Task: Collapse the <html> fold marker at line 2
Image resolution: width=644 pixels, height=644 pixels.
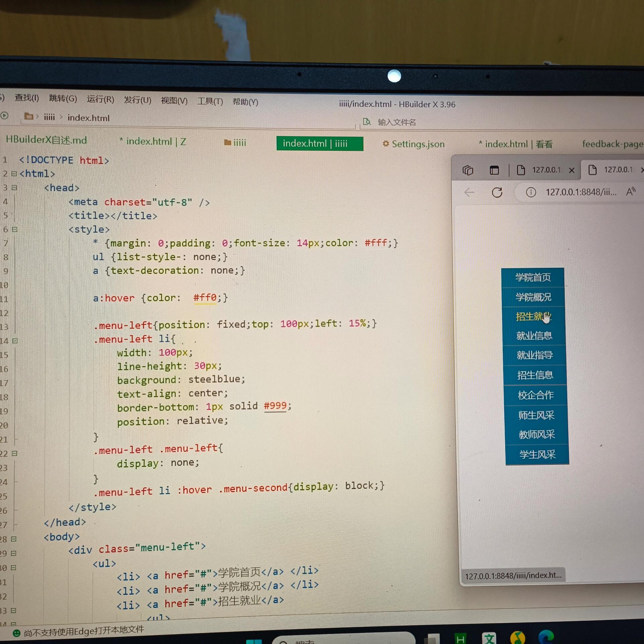Action: pyautogui.click(x=14, y=174)
